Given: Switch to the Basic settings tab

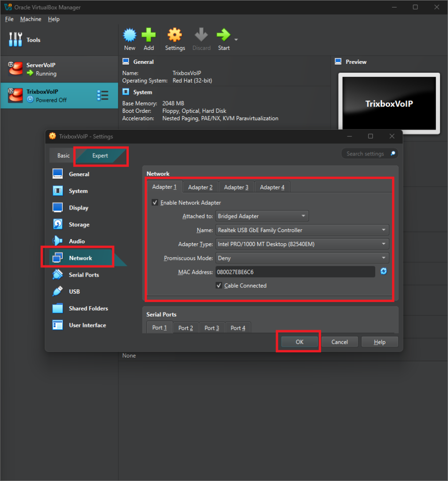Looking at the screenshot, I should point(63,155).
